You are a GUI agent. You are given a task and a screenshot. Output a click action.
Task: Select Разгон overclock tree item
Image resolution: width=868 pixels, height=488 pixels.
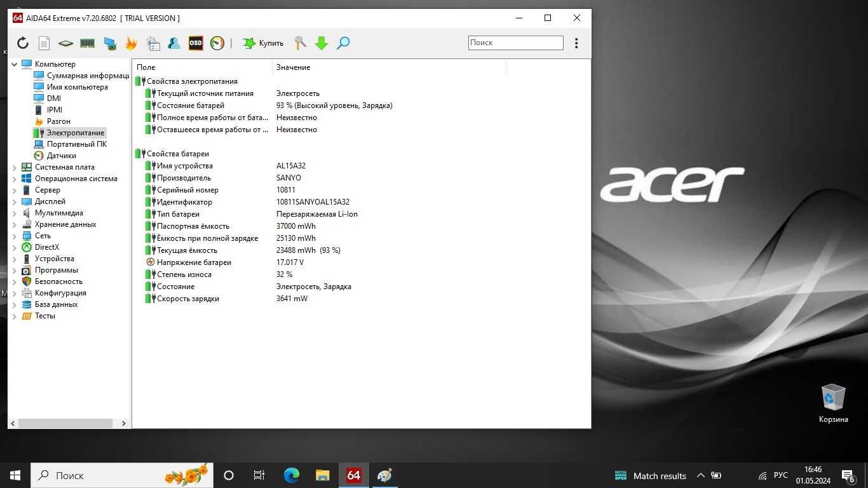52,121
